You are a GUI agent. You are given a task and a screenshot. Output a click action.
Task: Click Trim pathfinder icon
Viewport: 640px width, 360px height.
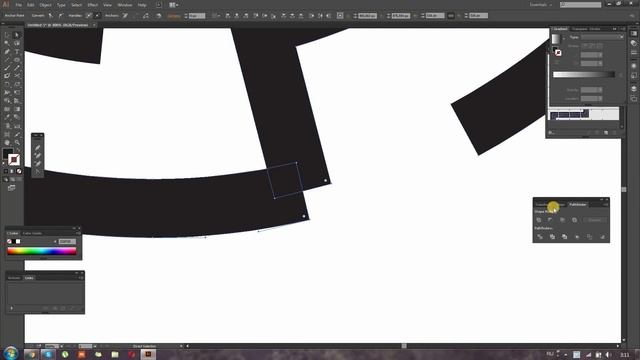(x=552, y=237)
